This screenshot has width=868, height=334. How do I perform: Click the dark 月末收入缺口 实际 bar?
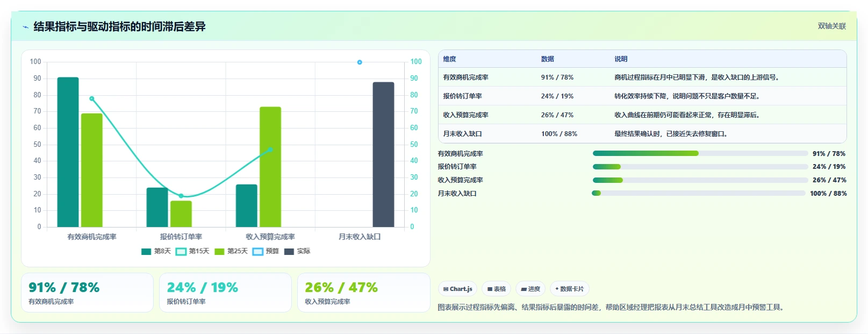click(x=383, y=154)
